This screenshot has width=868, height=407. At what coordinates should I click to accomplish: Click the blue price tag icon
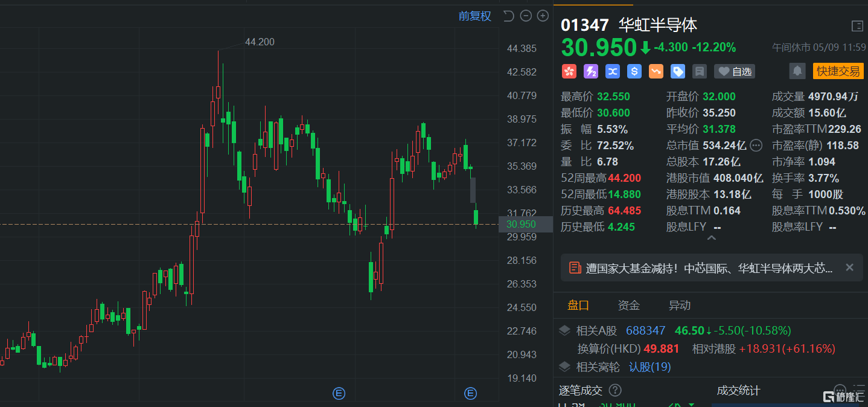pos(678,71)
